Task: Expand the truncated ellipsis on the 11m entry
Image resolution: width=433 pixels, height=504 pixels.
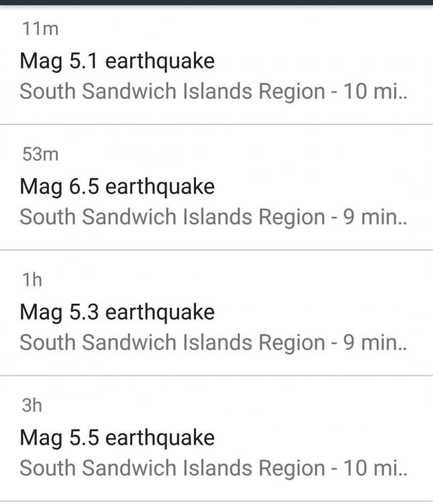Action: click(x=403, y=94)
